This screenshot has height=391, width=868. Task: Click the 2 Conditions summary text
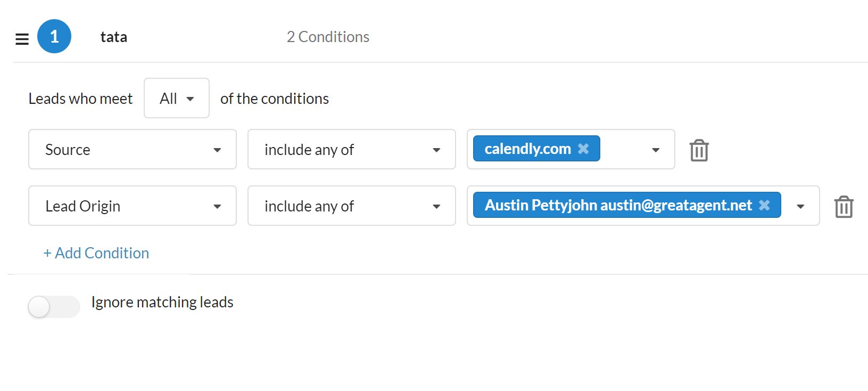tap(328, 37)
